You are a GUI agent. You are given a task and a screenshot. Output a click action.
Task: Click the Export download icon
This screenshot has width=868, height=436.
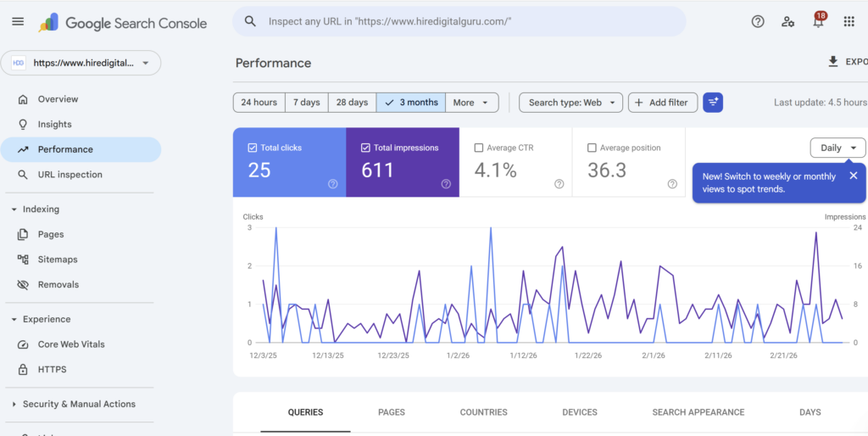pos(833,62)
